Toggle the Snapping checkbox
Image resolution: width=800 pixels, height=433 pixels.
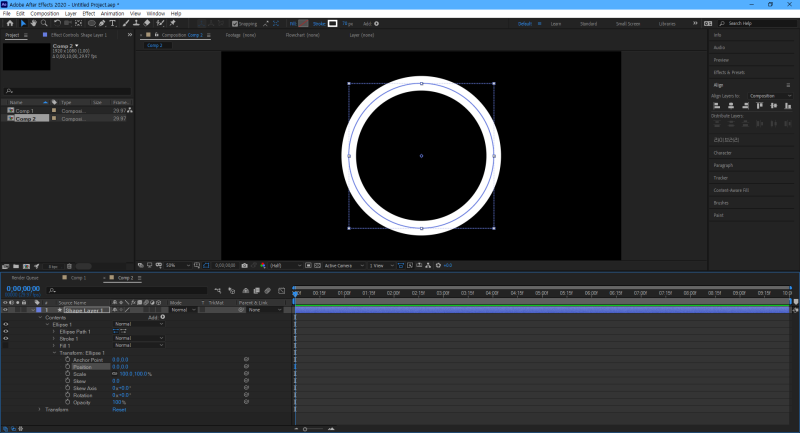pyautogui.click(x=235, y=24)
